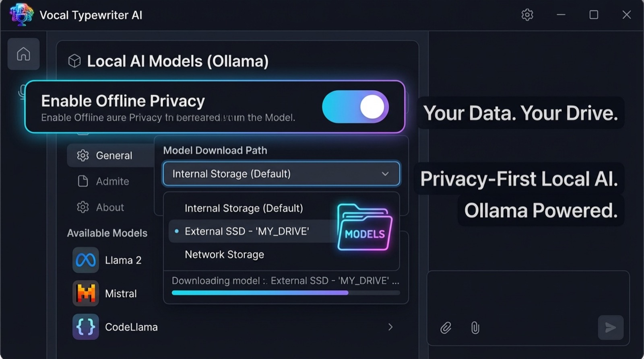Open the Model Download Path dropdown
The width and height of the screenshot is (644, 359).
click(x=281, y=174)
